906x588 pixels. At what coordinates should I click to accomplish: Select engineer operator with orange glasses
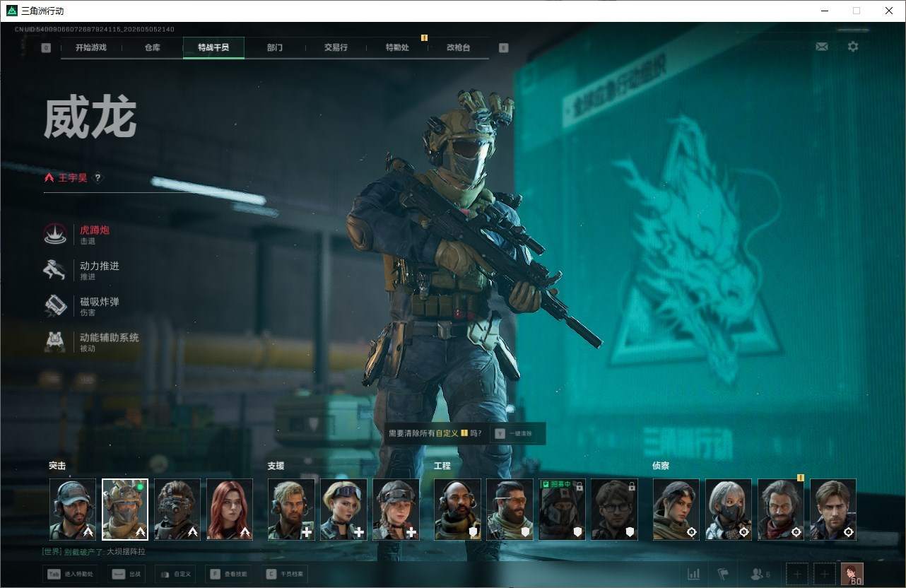pyautogui.click(x=510, y=510)
